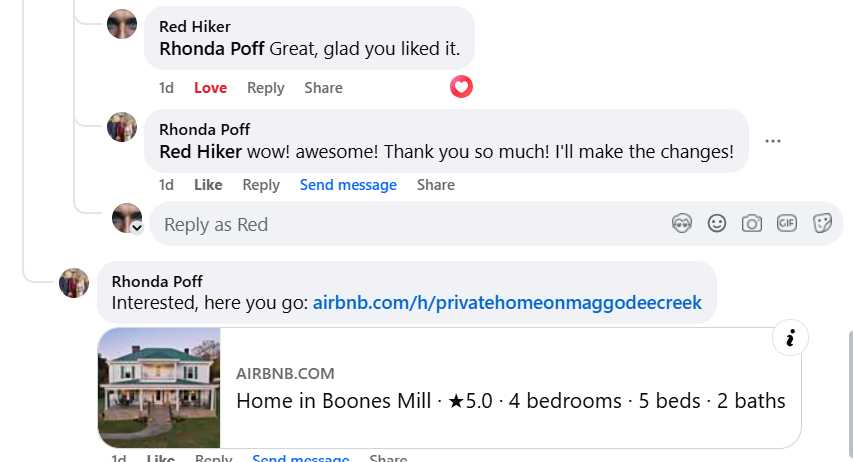Image resolution: width=853 pixels, height=462 pixels.
Task: Open the airbnb.com privatehomeonmaggodeecreek link
Action: (x=507, y=303)
